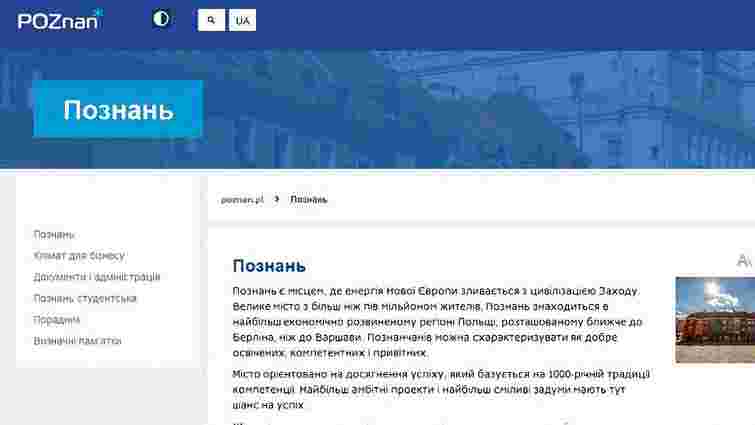Open search with magnifier icon
Viewport: 755px width, 425px height.
tap(211, 20)
